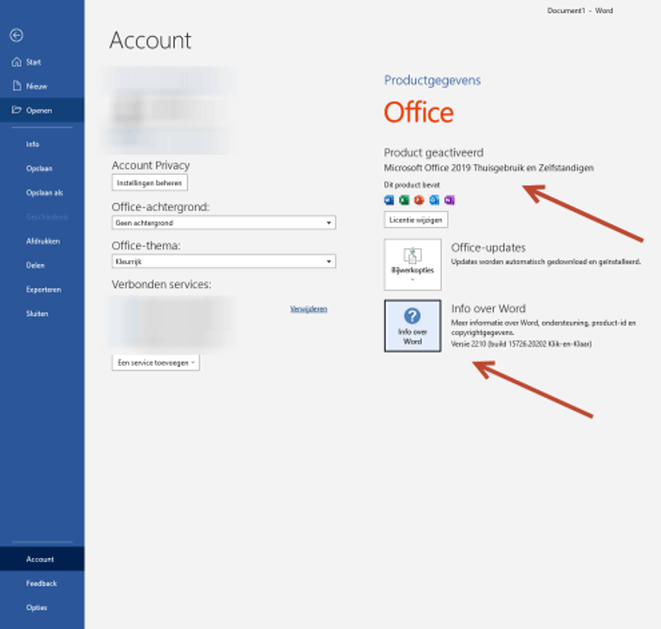Click the OneNote app icon
Viewport: 661px width, 629px height.
tap(449, 200)
